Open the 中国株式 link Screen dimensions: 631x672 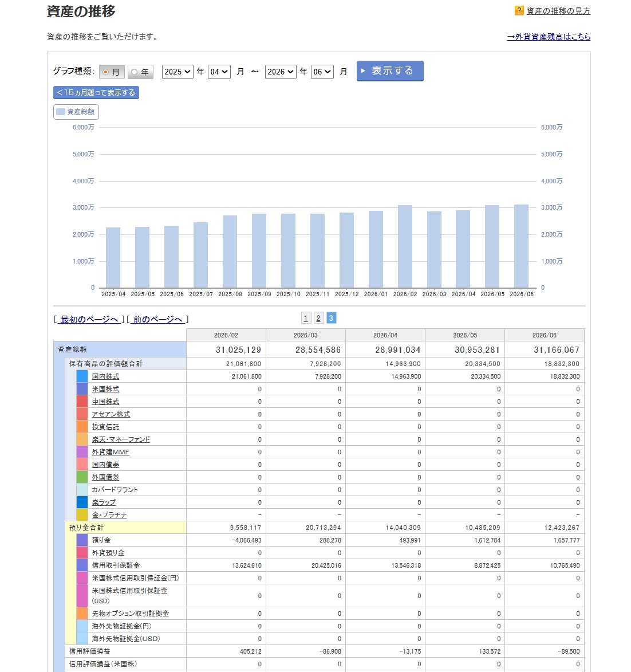[x=105, y=402]
